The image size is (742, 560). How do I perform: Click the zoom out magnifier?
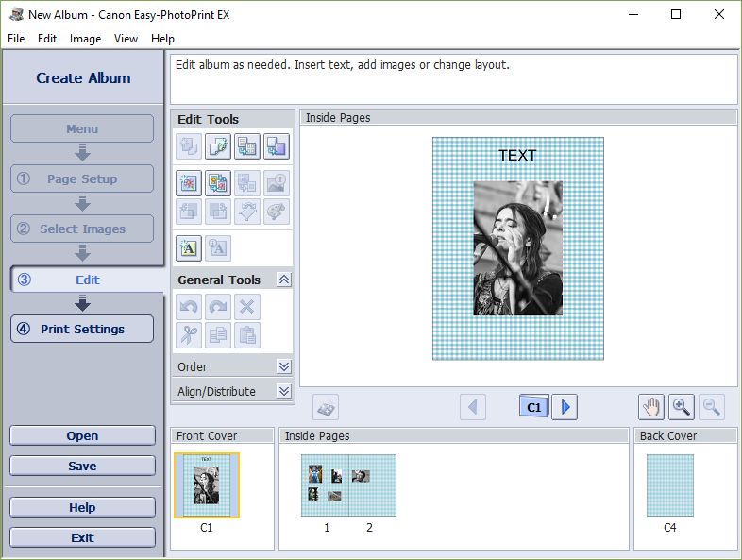(x=712, y=407)
